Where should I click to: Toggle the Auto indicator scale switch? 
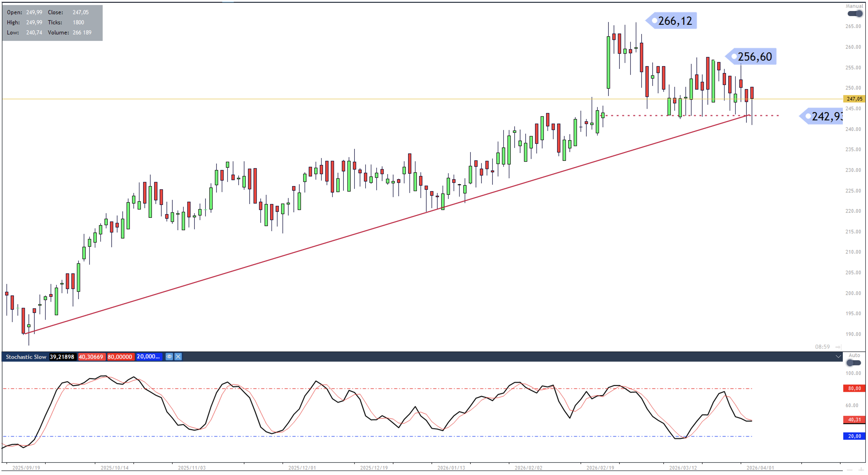853,363
